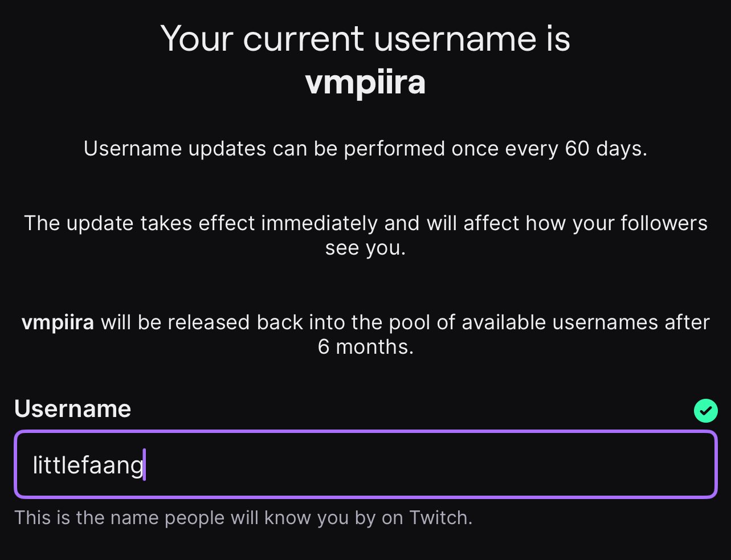The height and width of the screenshot is (560, 731).
Task: Focus the Username input field
Action: (x=399, y=465)
